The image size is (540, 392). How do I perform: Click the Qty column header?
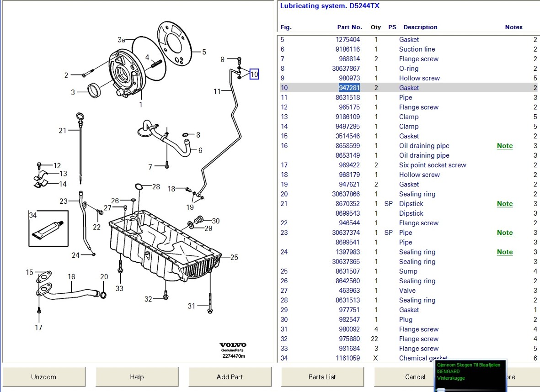click(375, 27)
